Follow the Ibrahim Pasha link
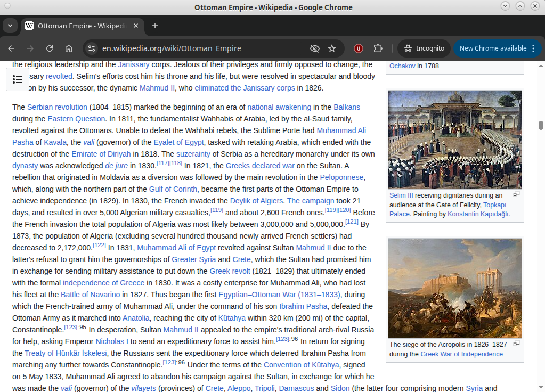545x392 pixels. coord(303,306)
